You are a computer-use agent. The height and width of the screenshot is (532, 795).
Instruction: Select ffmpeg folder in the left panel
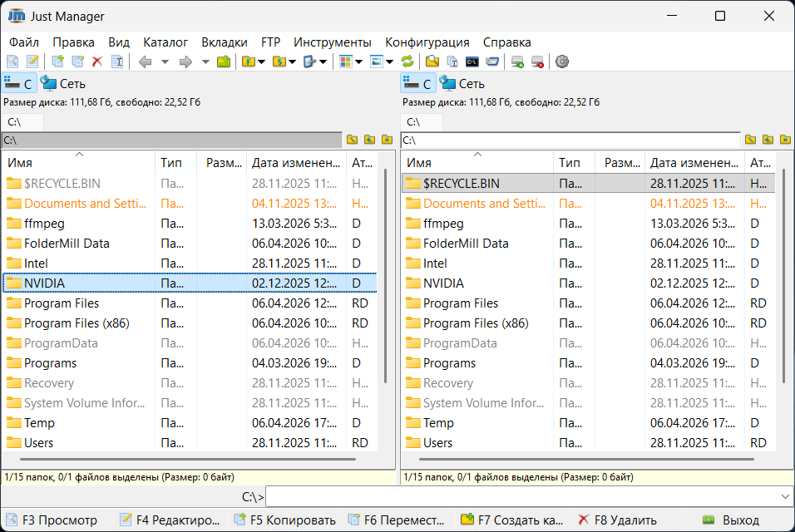coord(190,224)
